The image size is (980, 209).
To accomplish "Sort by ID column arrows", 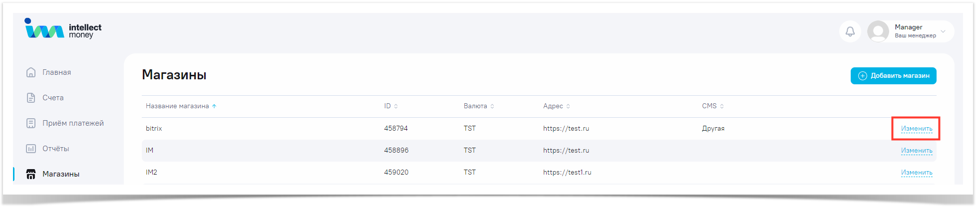I will 396,106.
